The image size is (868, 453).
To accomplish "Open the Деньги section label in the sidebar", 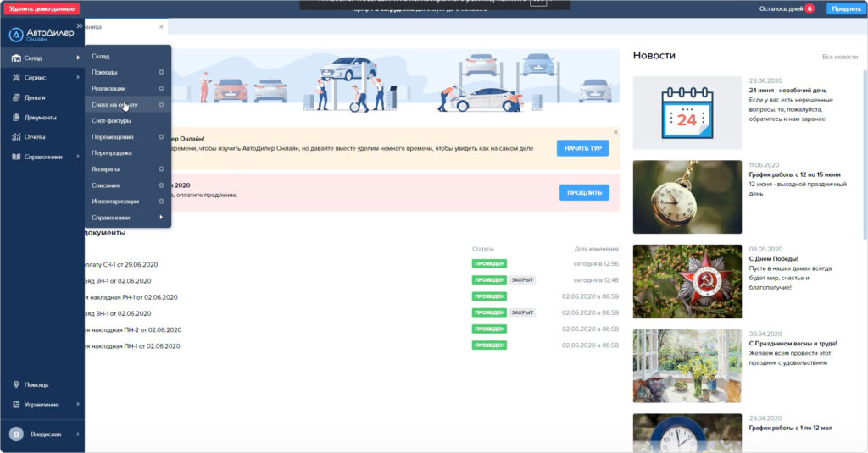I will [x=34, y=97].
